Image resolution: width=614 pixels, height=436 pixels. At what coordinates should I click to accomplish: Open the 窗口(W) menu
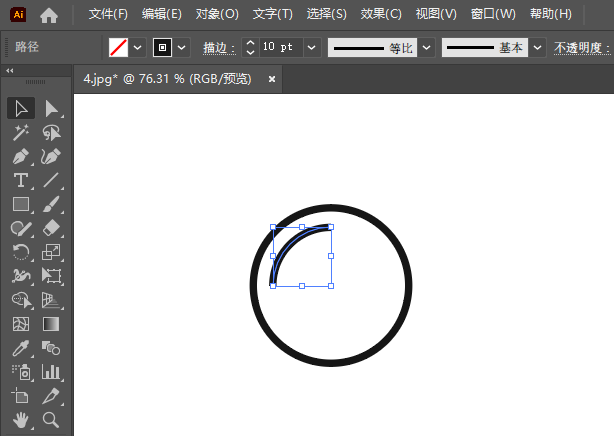493,14
